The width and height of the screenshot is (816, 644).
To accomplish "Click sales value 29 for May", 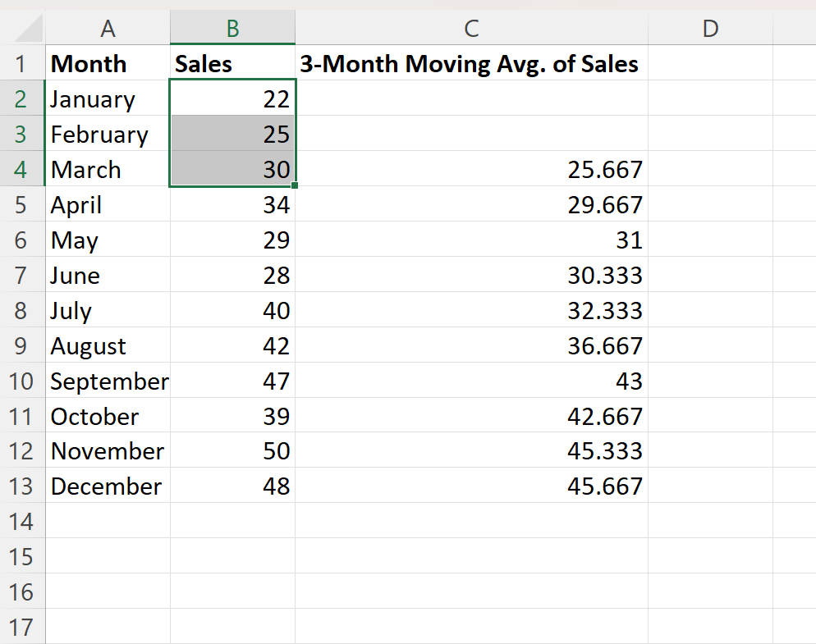I will coord(232,240).
